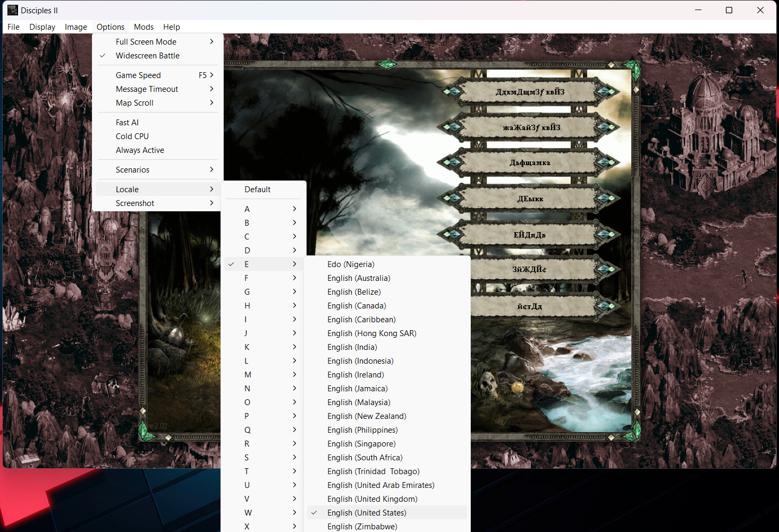
Task: Select the English (Australia) locale
Action: 387,278
